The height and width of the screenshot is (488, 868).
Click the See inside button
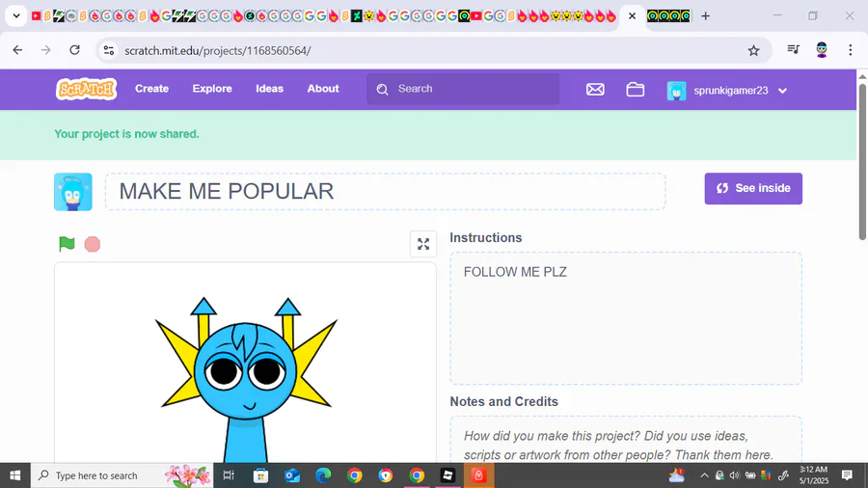pyautogui.click(x=753, y=189)
